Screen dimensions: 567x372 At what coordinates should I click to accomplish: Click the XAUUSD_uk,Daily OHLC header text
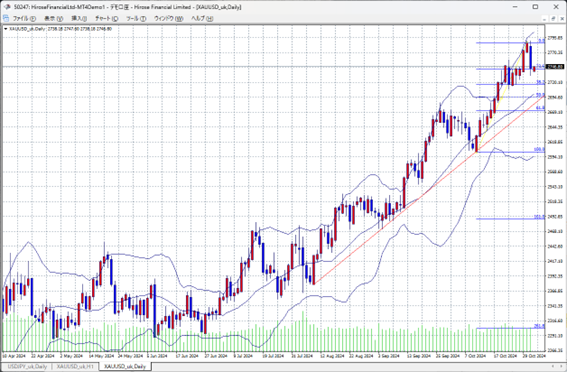click(x=60, y=29)
